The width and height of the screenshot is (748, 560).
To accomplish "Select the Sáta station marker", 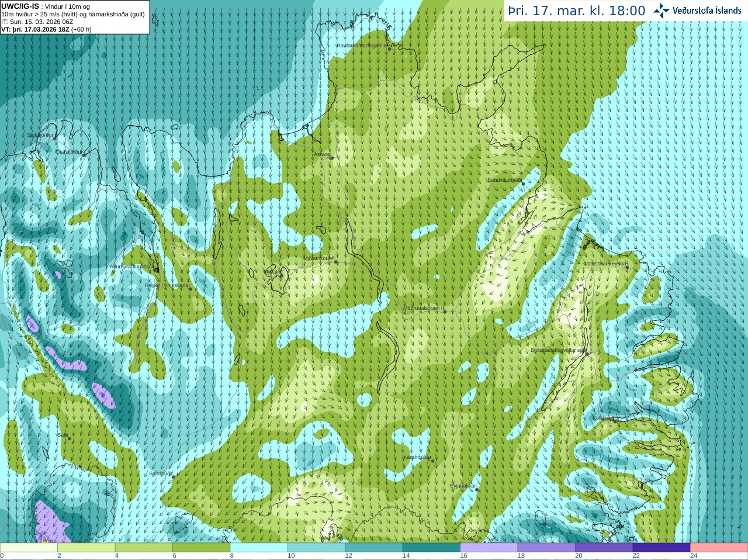I will [69, 438].
